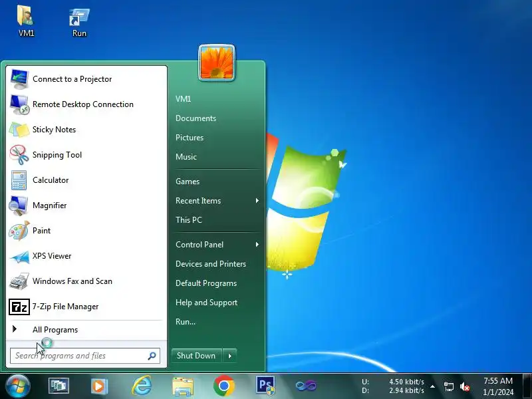This screenshot has width=532, height=399.
Task: Open the network tray icon
Action: coord(448,386)
